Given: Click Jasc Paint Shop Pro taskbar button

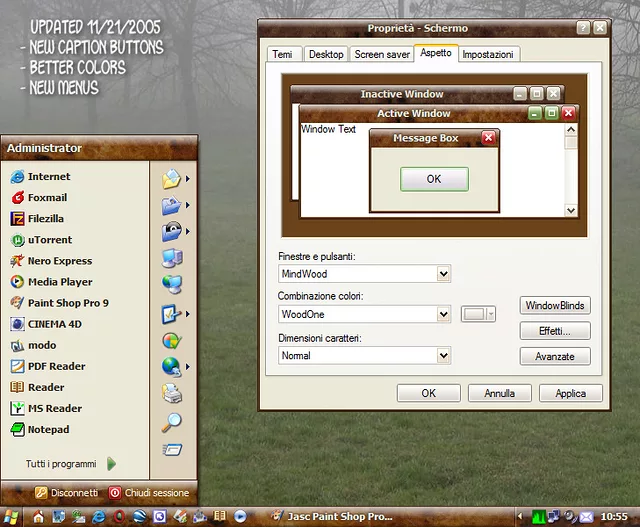Looking at the screenshot, I should (328, 516).
